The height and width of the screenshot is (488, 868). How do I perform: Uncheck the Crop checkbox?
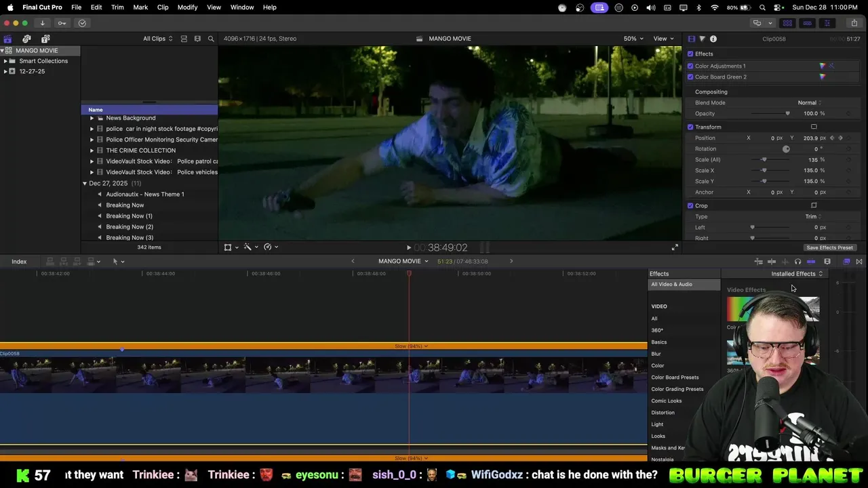tap(690, 205)
